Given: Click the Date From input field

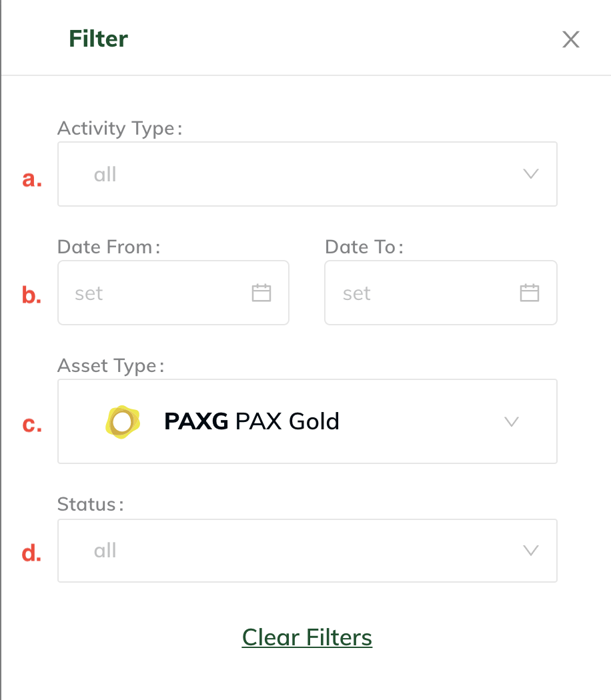Looking at the screenshot, I should [x=173, y=293].
